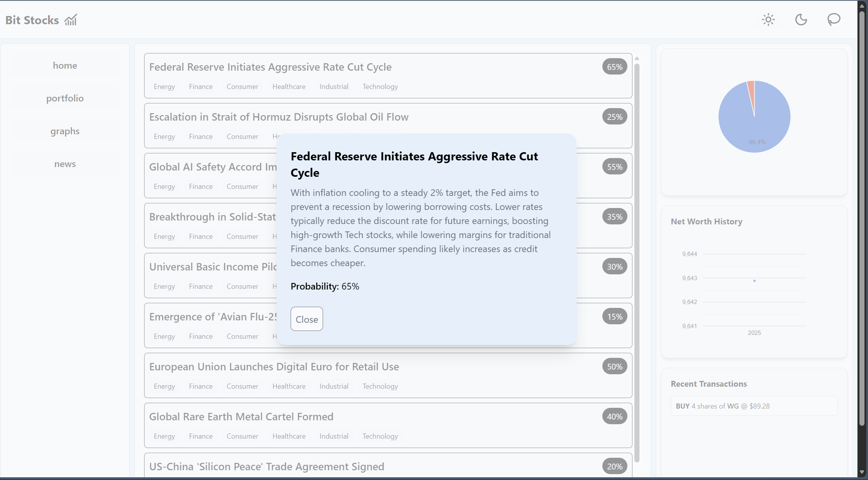Switch to light theme sun icon
The width and height of the screenshot is (868, 480).
(768, 20)
